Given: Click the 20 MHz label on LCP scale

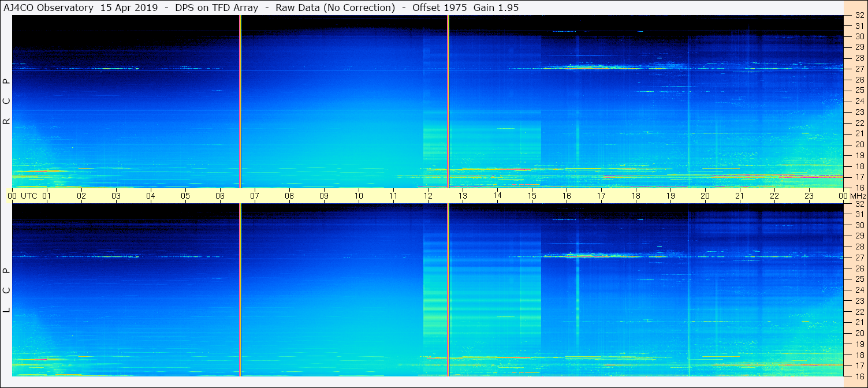Looking at the screenshot, I should click(859, 333).
